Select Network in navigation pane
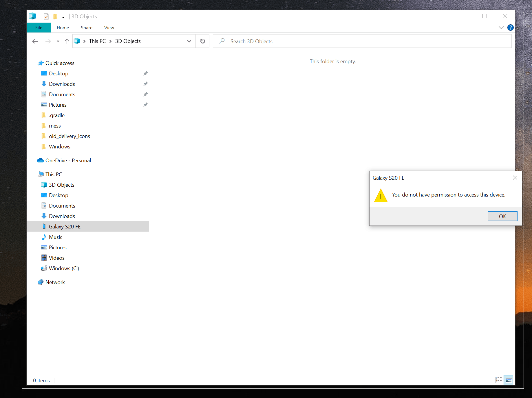Screen dimensions: 532x398 55,282
